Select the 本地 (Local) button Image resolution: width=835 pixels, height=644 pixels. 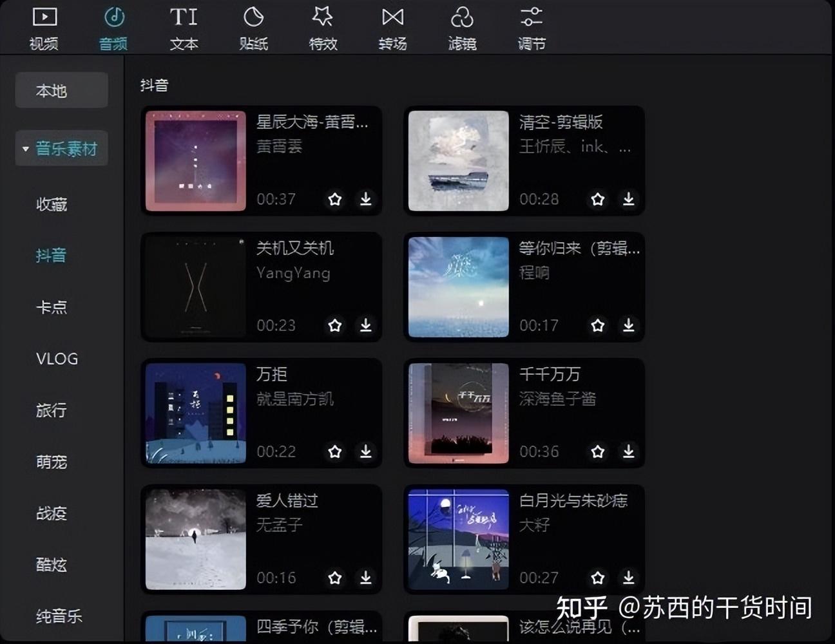(x=61, y=90)
